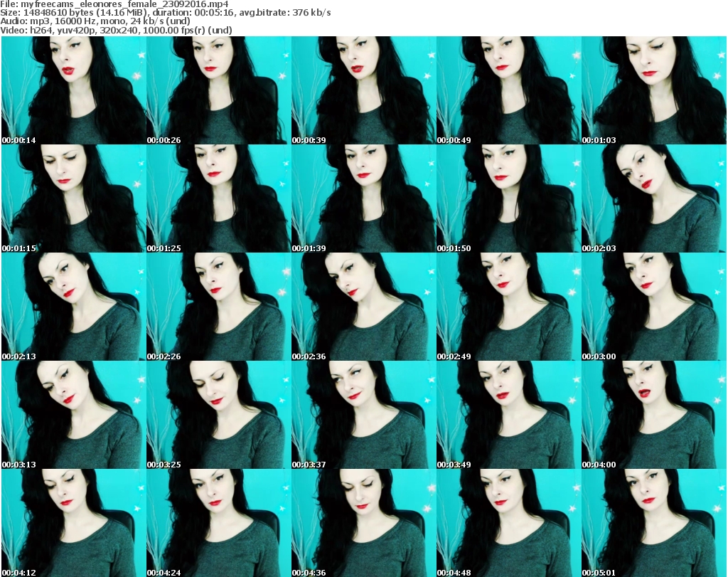Viewport: 728px width, 577px height.
Task: Pick the frame marked 00:02:49
Action: coord(508,307)
